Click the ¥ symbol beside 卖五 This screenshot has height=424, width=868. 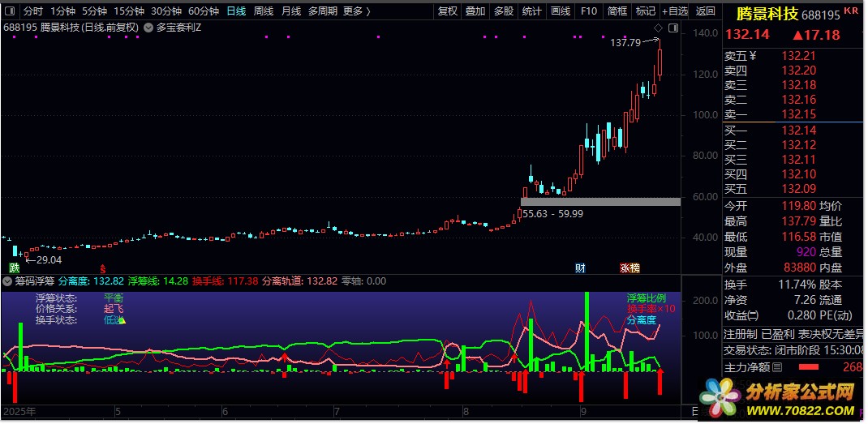point(752,55)
